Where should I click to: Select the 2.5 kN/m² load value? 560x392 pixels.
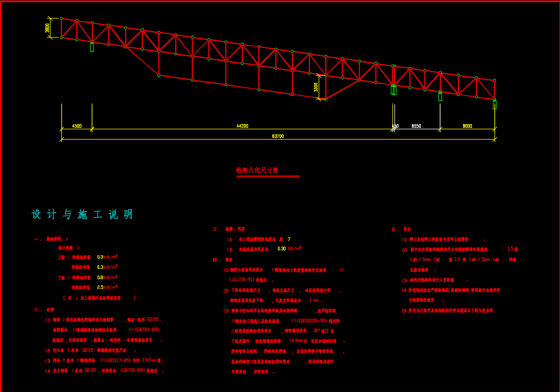(107, 287)
